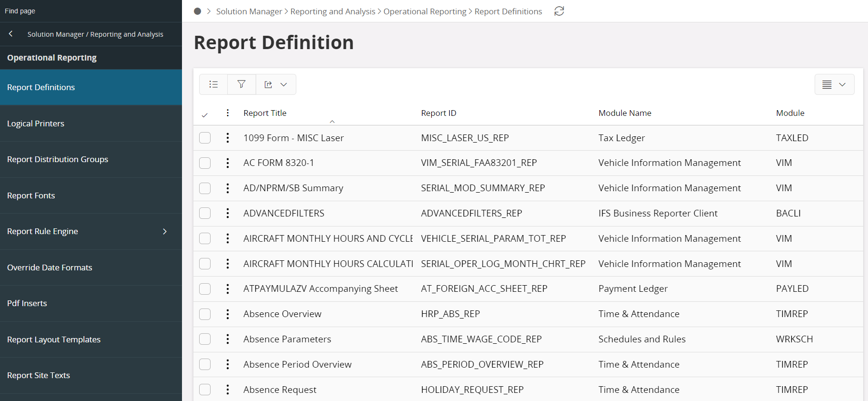Screen dimensions: 868x401
Task: Open row menu for Absence Period Overview
Action: coord(228,364)
